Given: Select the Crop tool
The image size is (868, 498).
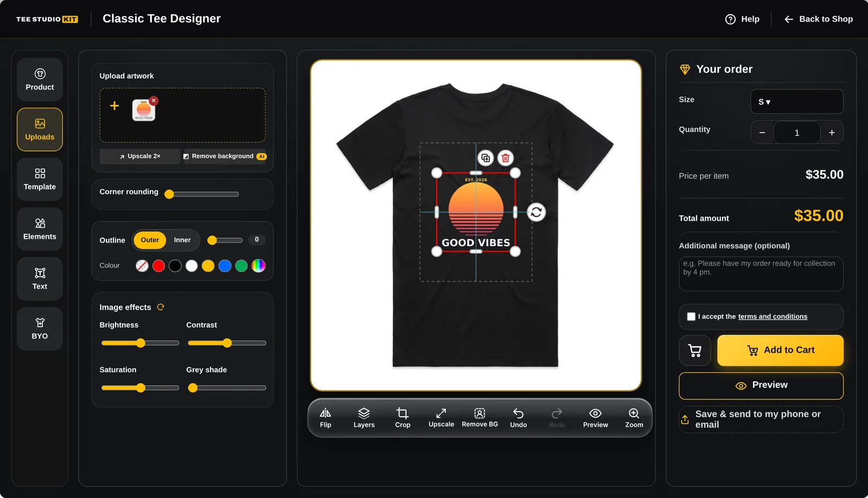Looking at the screenshot, I should (x=403, y=418).
